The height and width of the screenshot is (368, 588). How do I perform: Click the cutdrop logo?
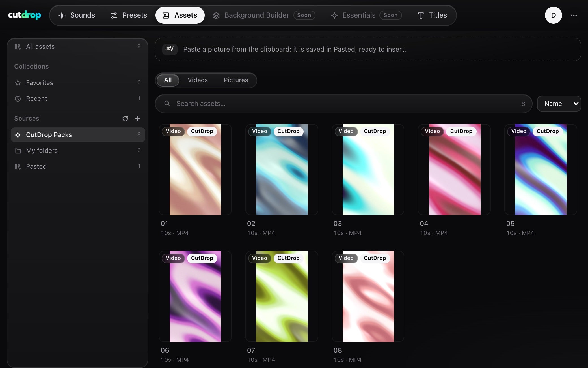point(25,15)
